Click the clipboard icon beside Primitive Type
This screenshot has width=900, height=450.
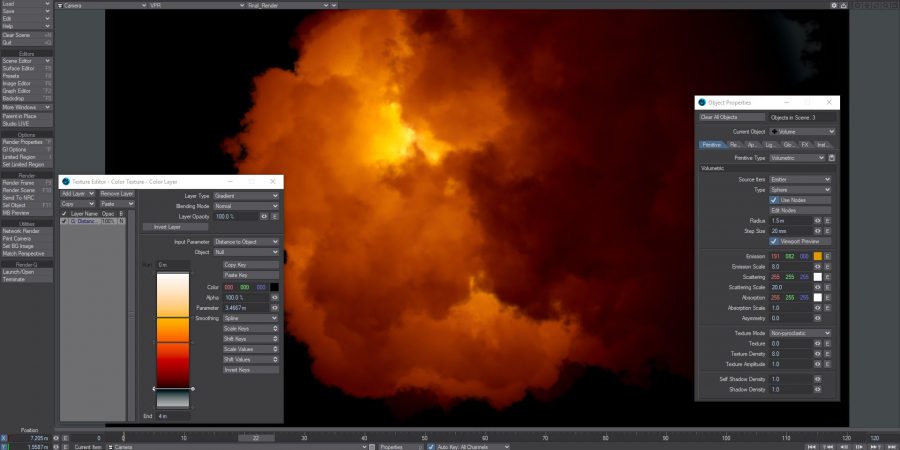coord(832,157)
